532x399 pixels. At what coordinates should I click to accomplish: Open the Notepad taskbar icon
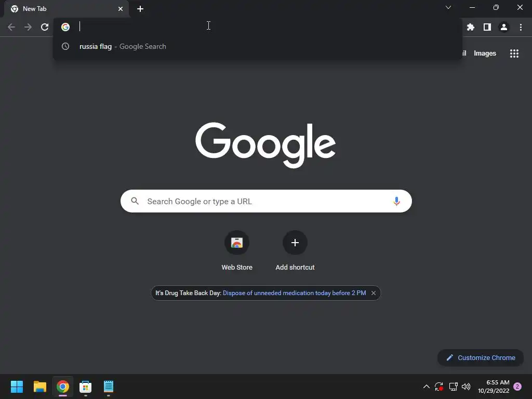tap(109, 387)
